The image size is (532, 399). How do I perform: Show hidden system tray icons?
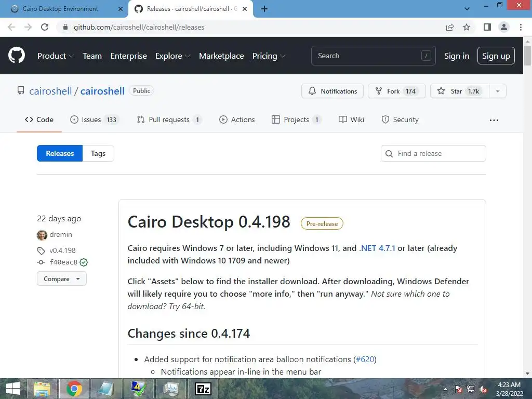[x=445, y=389]
